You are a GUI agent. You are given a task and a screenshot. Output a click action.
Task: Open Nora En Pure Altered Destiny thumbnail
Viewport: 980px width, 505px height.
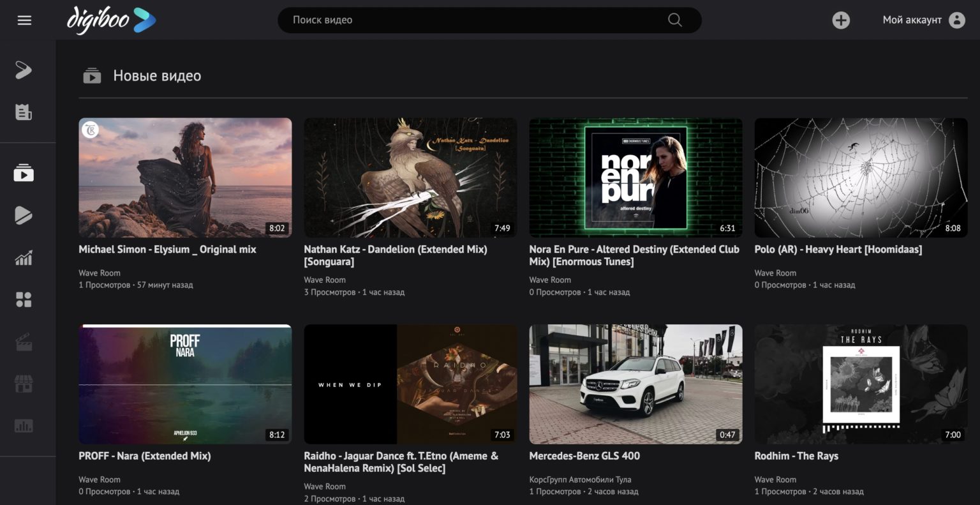[636, 177]
